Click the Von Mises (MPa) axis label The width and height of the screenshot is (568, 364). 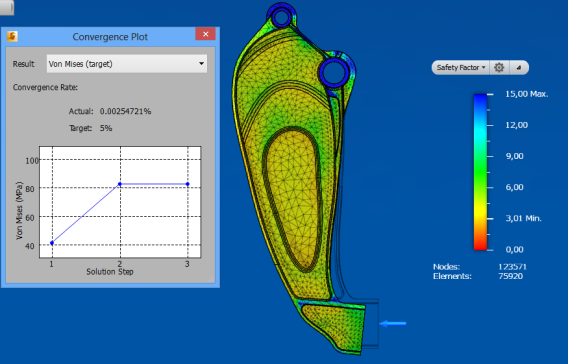tap(19, 210)
